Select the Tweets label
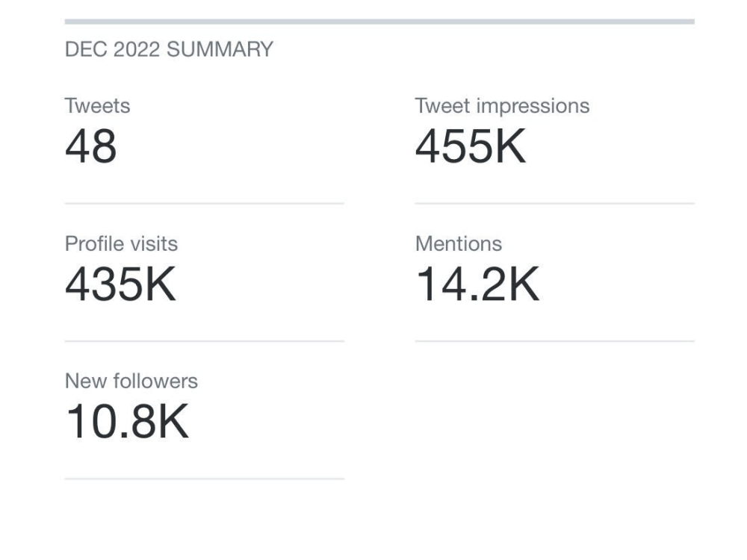747x560 pixels. pos(97,106)
